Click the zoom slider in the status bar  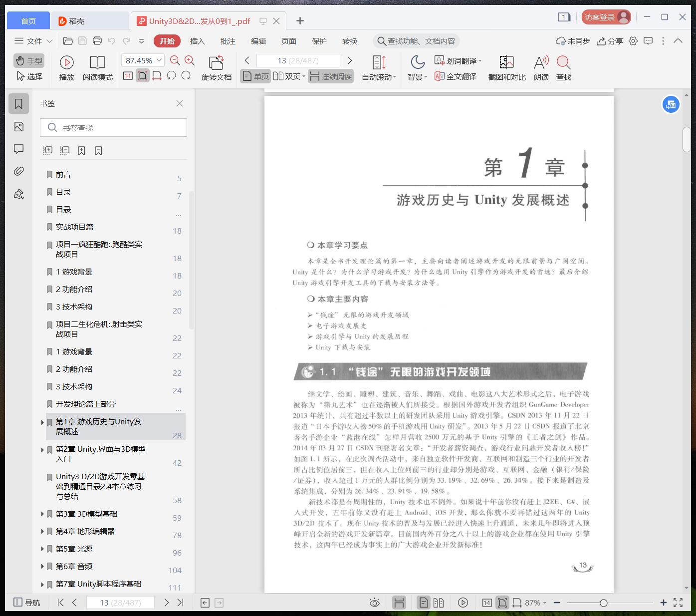click(604, 603)
